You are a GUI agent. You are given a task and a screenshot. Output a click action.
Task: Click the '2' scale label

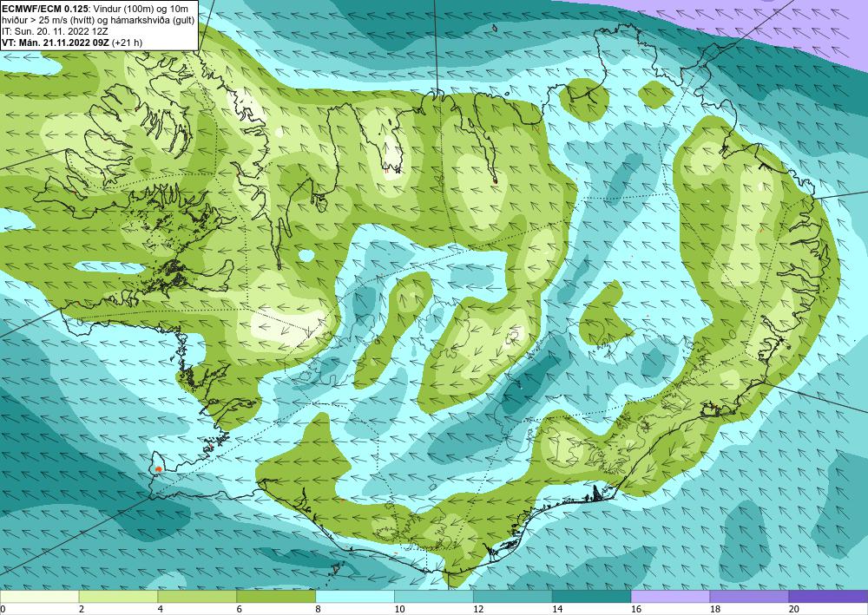[82, 609]
